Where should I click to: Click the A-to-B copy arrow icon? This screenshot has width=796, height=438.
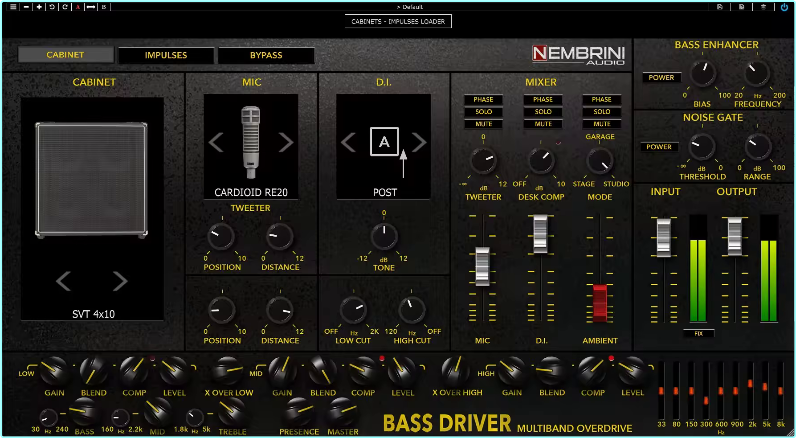pyautogui.click(x=91, y=7)
